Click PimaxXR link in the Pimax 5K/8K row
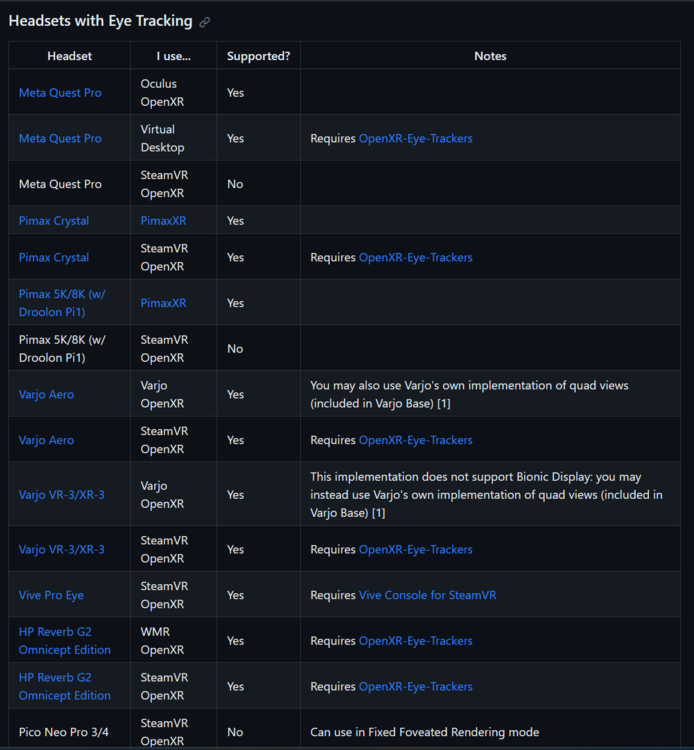This screenshot has height=750, width=694. click(163, 303)
